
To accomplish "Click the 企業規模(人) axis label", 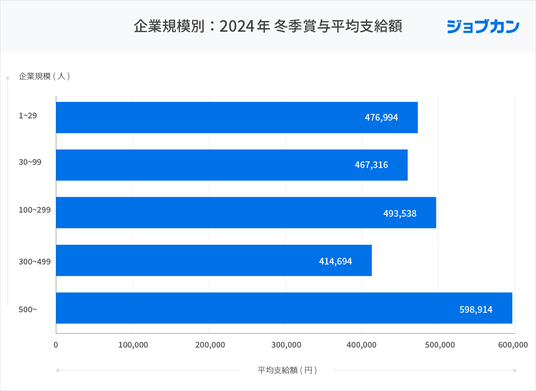I will pyautogui.click(x=44, y=76).
